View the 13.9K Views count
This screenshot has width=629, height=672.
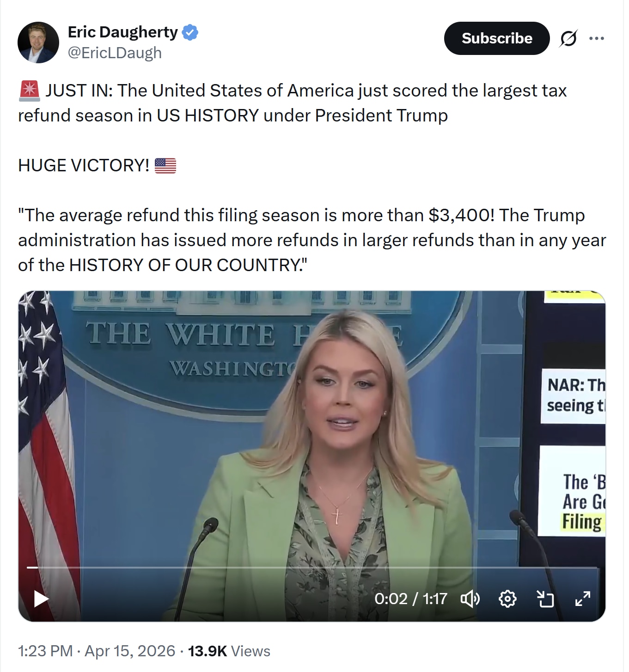[229, 651]
